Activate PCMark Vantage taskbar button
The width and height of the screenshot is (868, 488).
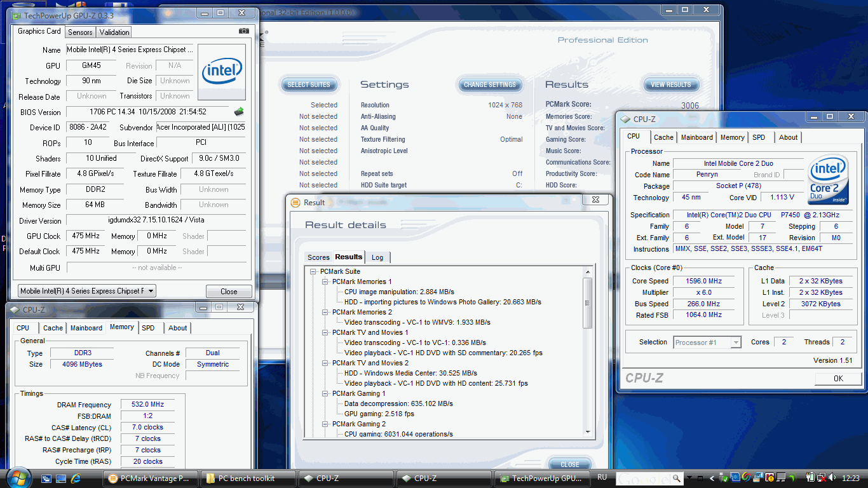[x=151, y=478]
